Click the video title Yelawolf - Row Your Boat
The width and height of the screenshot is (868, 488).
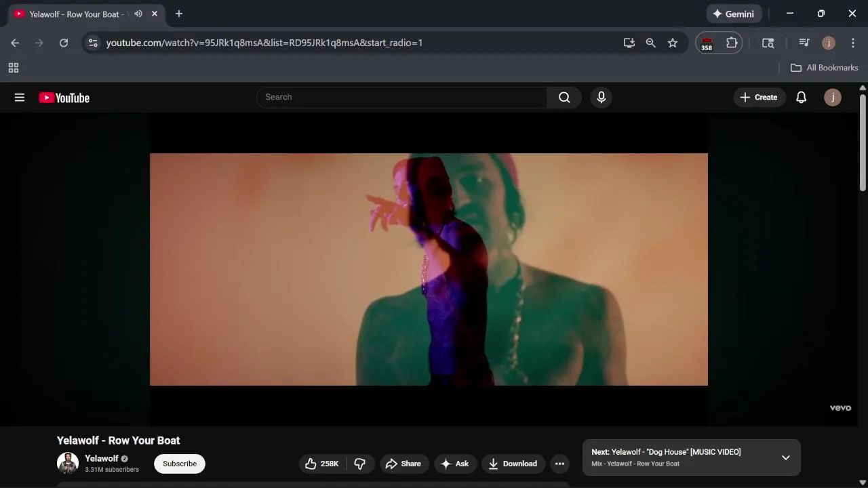tap(119, 441)
